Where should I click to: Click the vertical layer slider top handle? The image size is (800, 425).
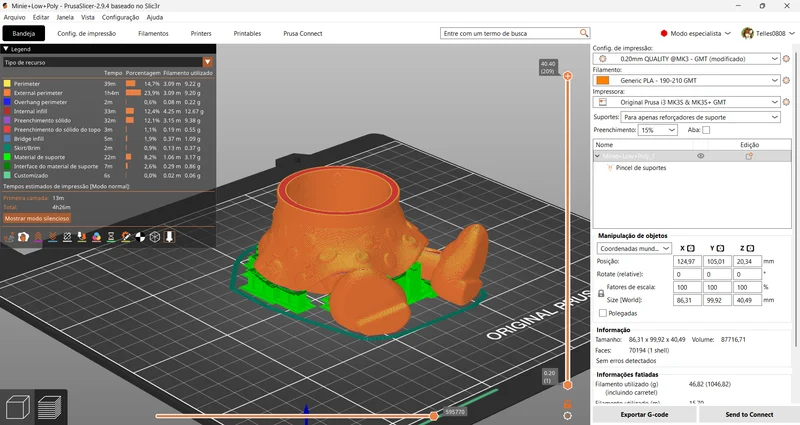567,76
